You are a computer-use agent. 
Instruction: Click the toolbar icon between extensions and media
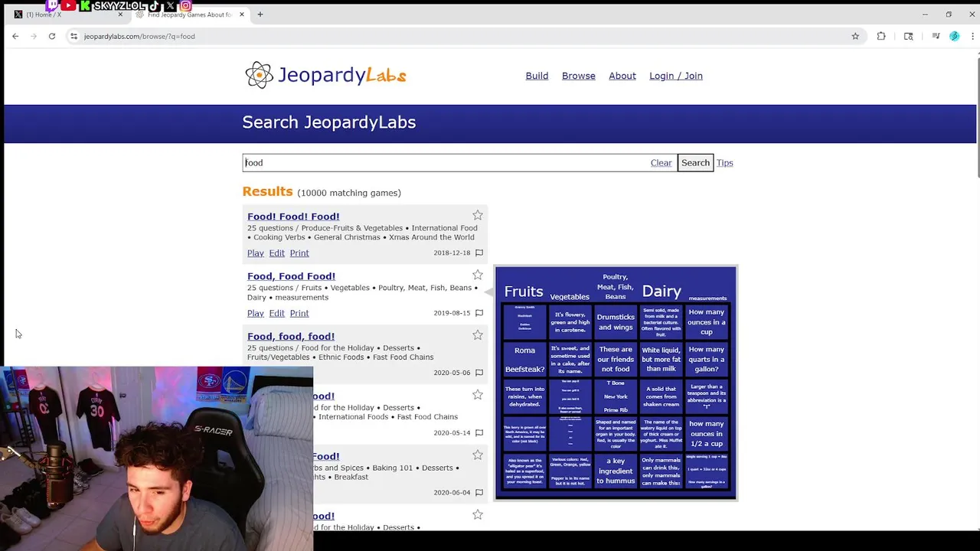[x=909, y=36]
